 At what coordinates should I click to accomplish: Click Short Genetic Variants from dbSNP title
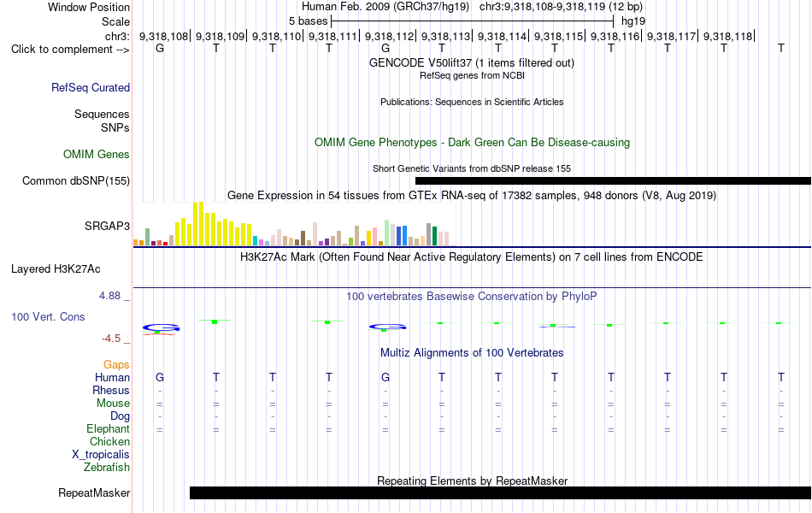tap(472, 168)
